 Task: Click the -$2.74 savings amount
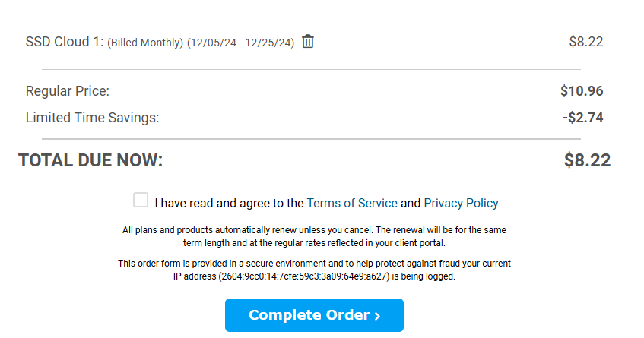click(583, 118)
